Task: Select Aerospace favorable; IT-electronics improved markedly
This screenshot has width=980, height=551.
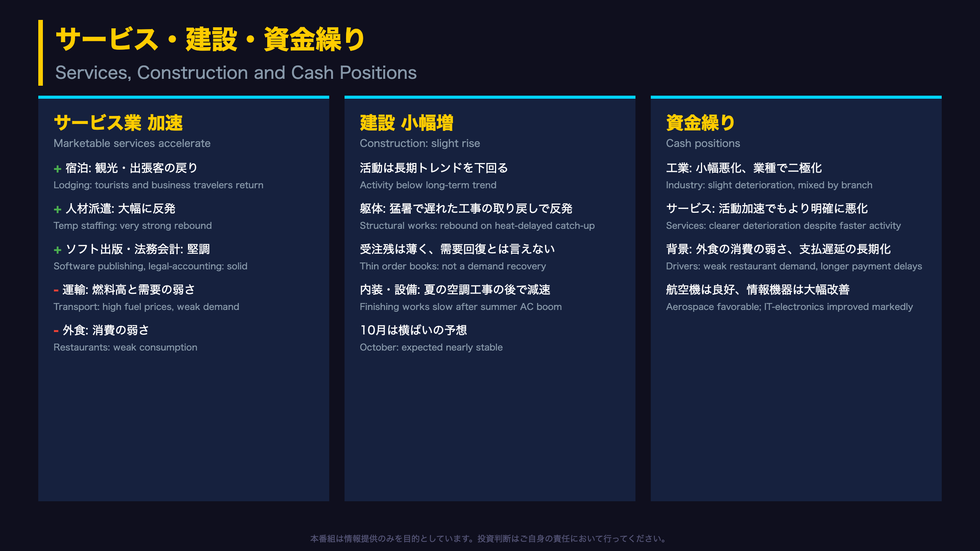Action: coord(790,307)
